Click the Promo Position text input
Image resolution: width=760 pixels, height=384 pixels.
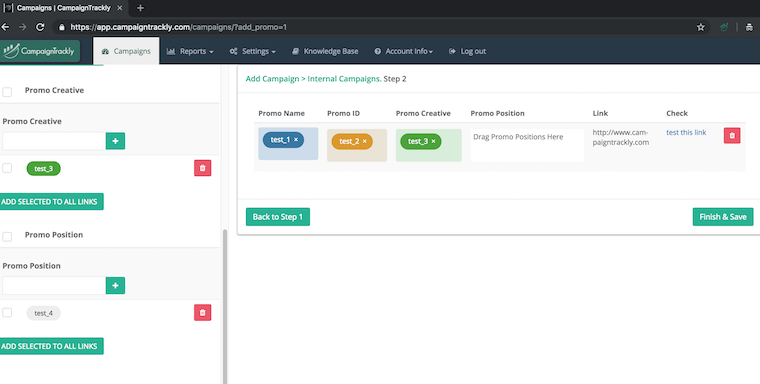click(x=54, y=286)
